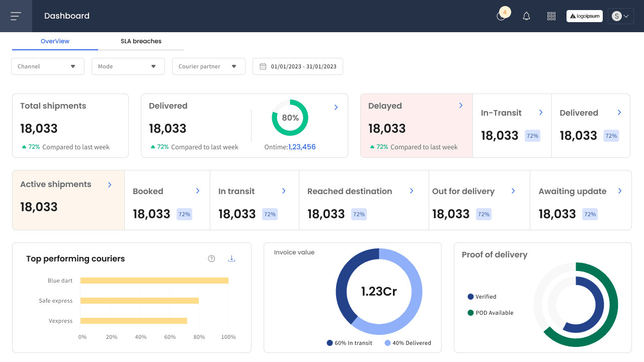The width and height of the screenshot is (644, 362).
Task: Open the Awaiting update arrow
Action: 620,191
